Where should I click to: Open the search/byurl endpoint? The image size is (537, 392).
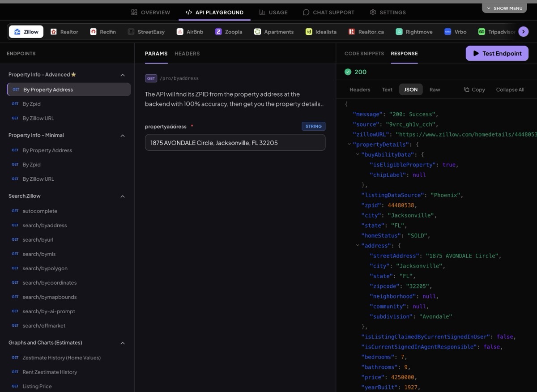click(69, 240)
